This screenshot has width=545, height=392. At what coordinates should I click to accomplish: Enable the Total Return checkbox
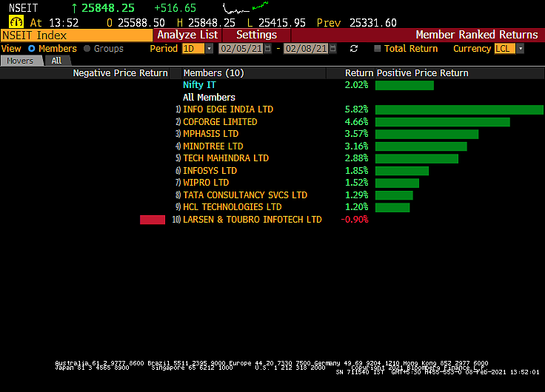pos(378,49)
